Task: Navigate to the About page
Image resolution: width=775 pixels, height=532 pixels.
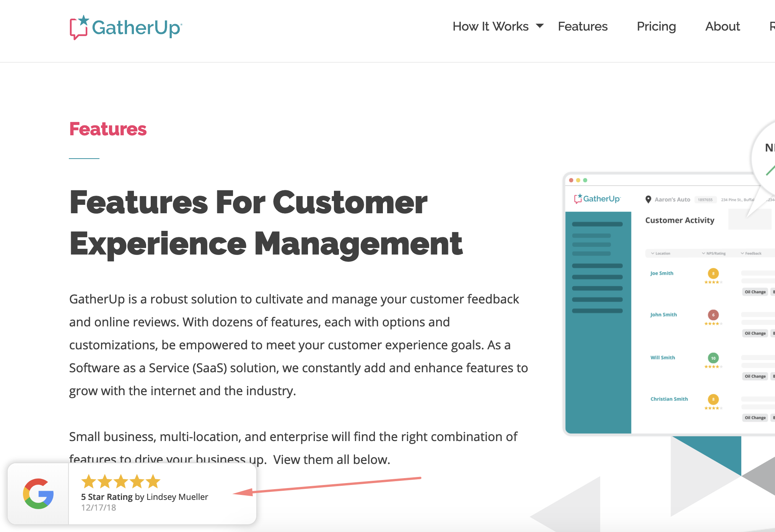Action: point(723,26)
